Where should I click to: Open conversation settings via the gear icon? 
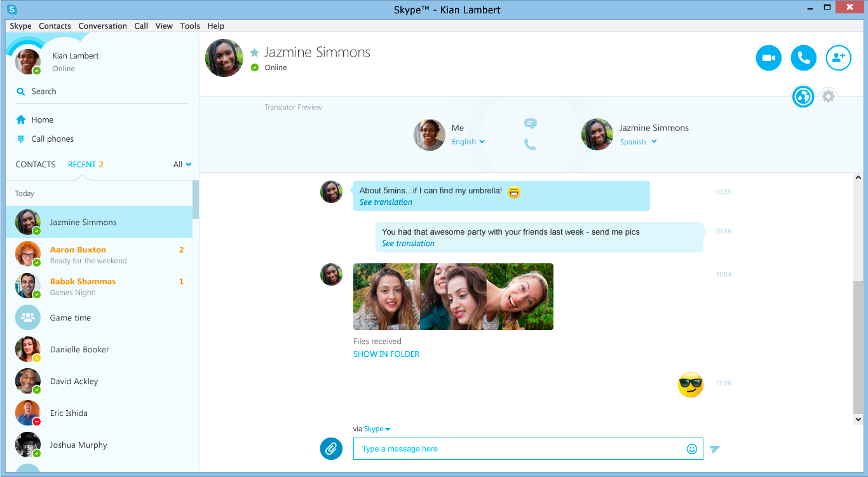(828, 96)
